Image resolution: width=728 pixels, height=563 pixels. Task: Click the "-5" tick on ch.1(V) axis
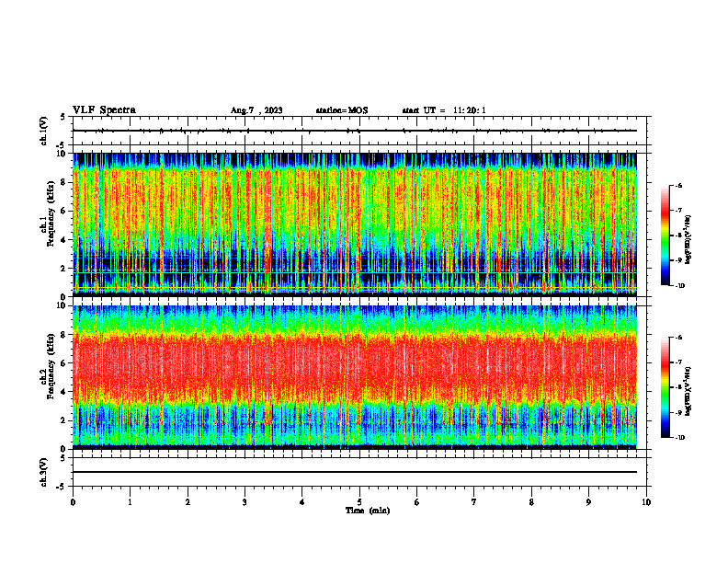(x=62, y=146)
